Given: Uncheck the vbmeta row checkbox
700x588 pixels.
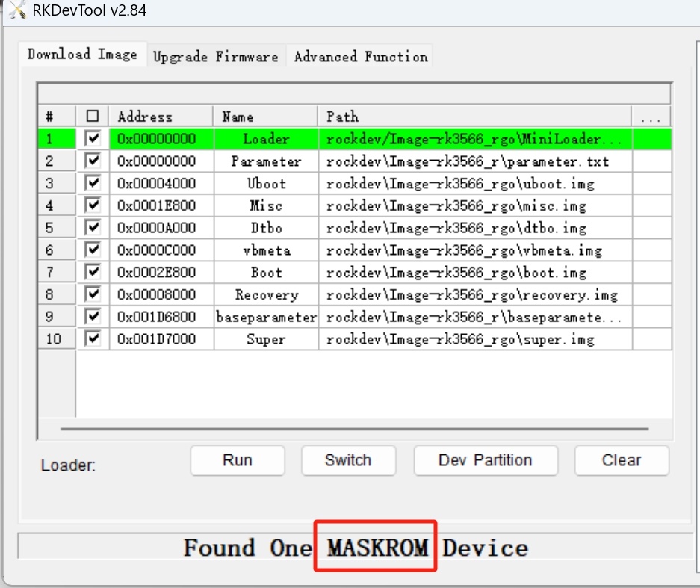Looking at the screenshot, I should [x=93, y=250].
